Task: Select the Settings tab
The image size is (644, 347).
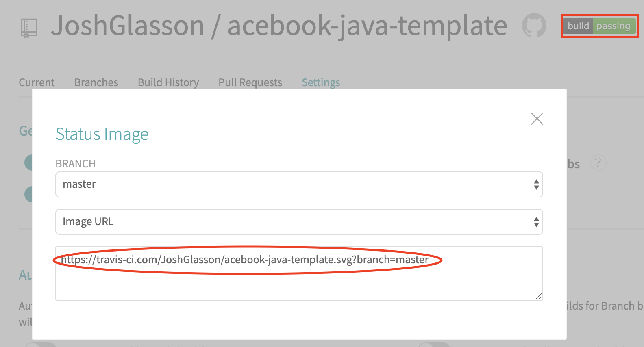Action: (x=320, y=82)
